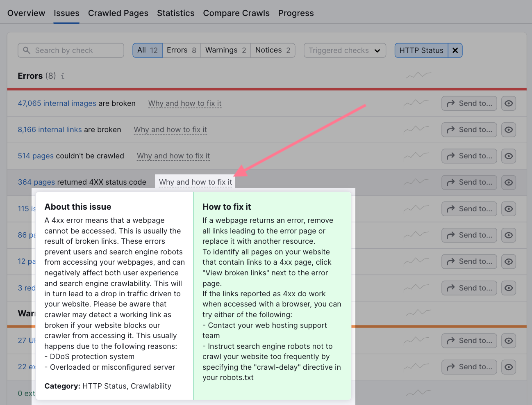View trend graph for broken internal links
532x405 pixels.
(x=416, y=129)
